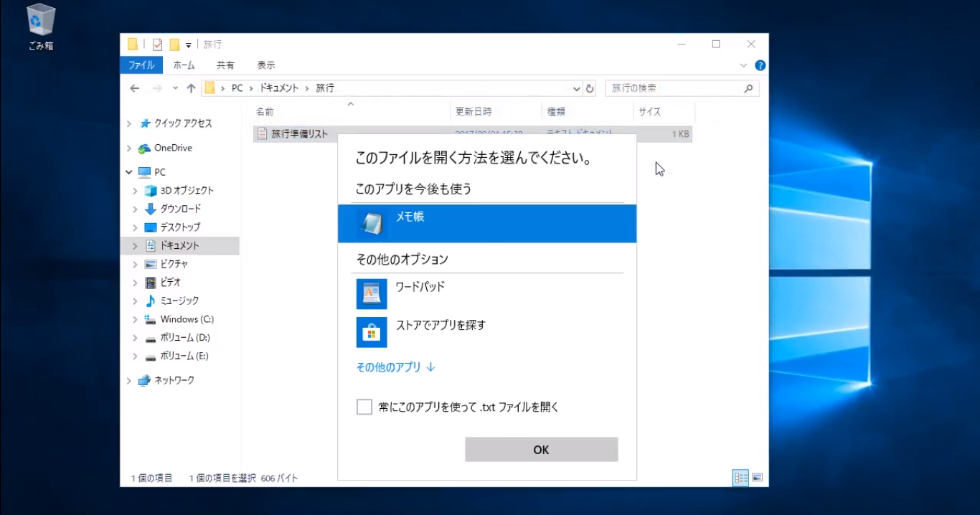
Task: Click the chevron after ドキュメント in address bar
Action: point(307,88)
